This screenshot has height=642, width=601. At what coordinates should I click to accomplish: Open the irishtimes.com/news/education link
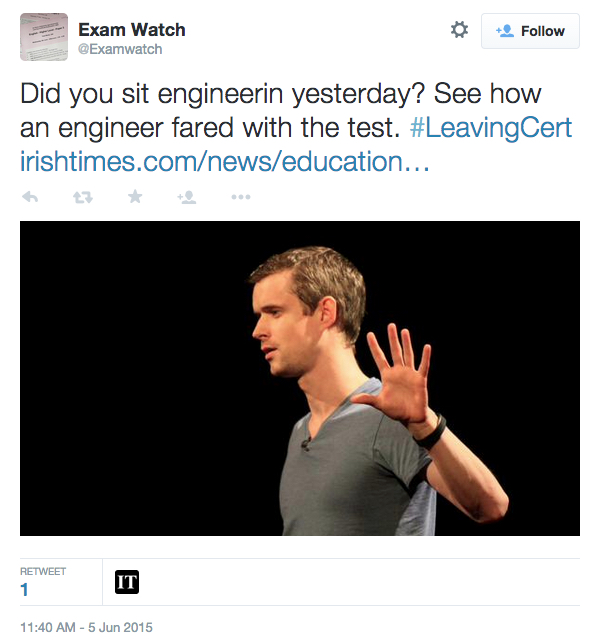click(225, 161)
